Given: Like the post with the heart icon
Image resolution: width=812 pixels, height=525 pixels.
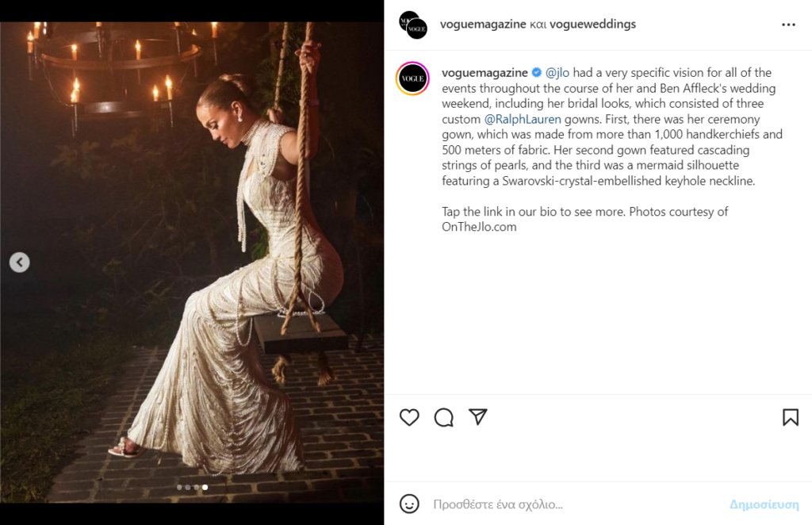Looking at the screenshot, I should point(409,417).
